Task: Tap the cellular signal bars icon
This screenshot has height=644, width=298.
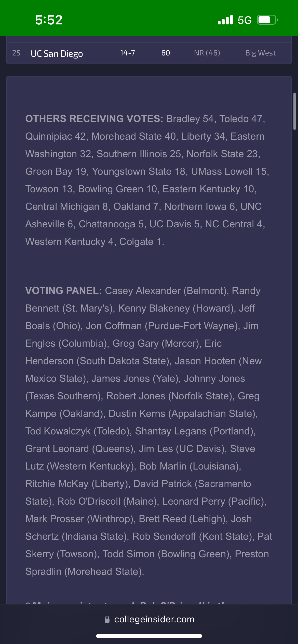Action: 225,20
